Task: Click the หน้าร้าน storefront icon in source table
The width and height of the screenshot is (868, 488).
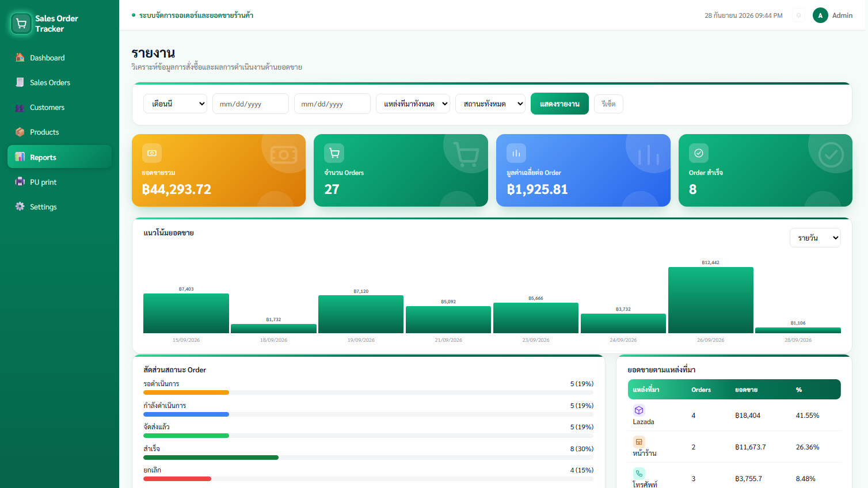Action: coord(639,442)
